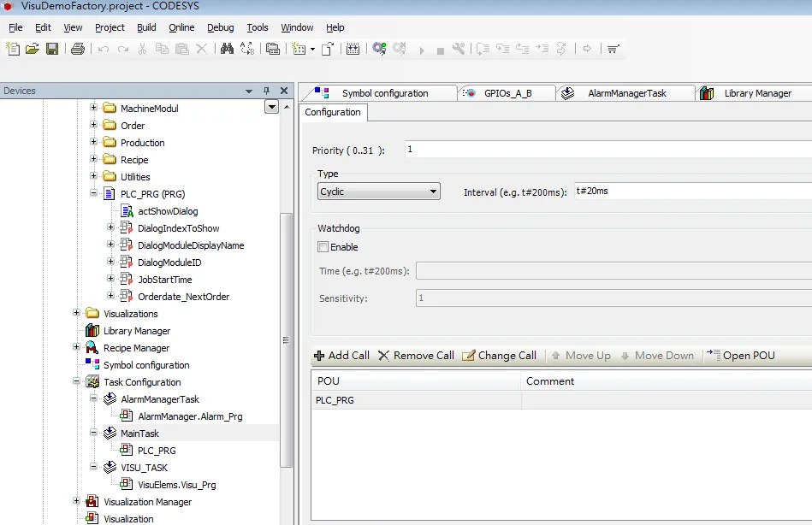
Task: Expand the Production folder
Action: tap(93, 142)
